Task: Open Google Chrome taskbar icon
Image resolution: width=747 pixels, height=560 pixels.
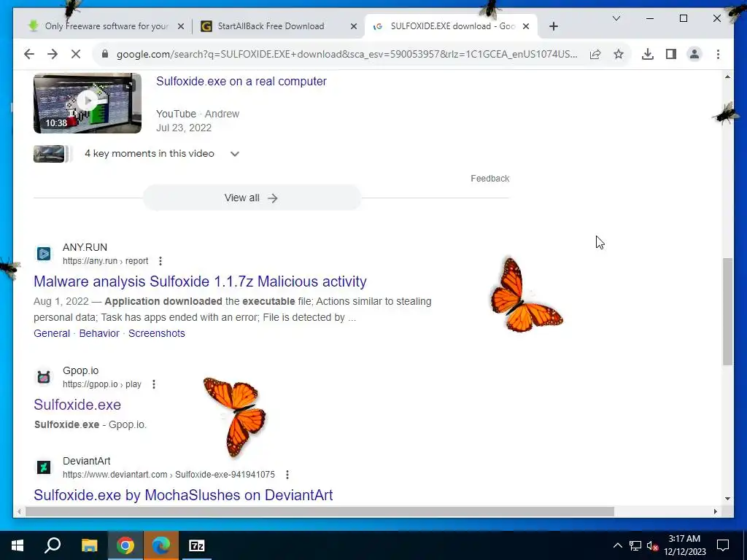Action: coord(125,545)
